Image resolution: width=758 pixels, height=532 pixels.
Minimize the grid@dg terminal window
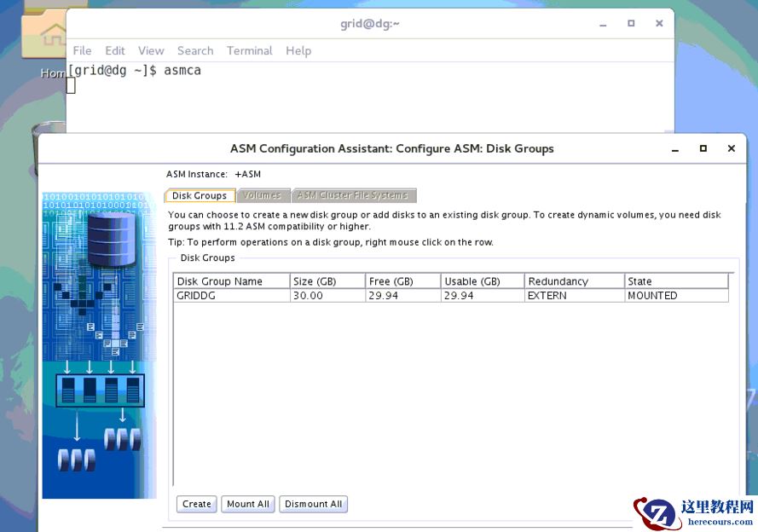point(603,24)
